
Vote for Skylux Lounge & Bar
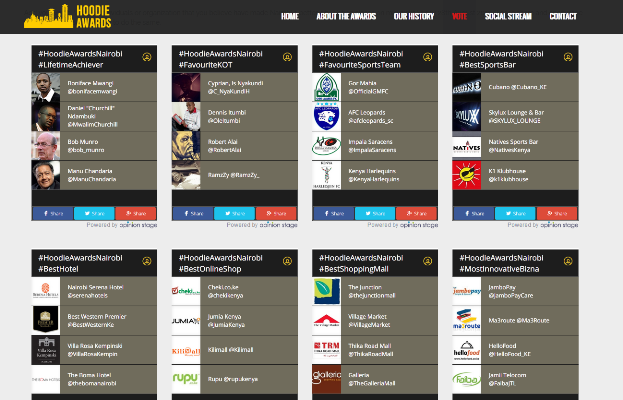click(515, 116)
